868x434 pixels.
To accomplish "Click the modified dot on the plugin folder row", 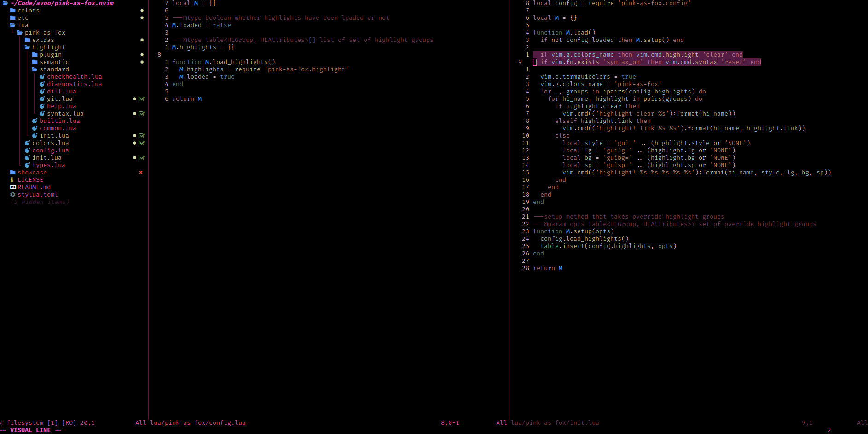I will [142, 55].
